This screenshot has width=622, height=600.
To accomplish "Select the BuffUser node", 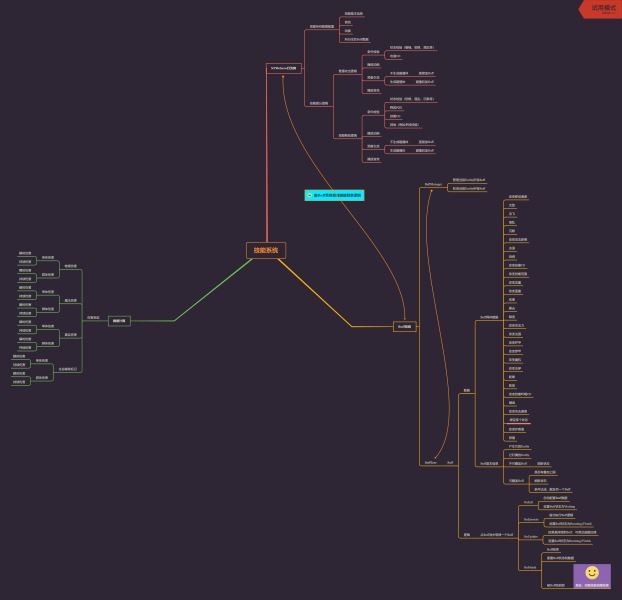I will [431, 462].
